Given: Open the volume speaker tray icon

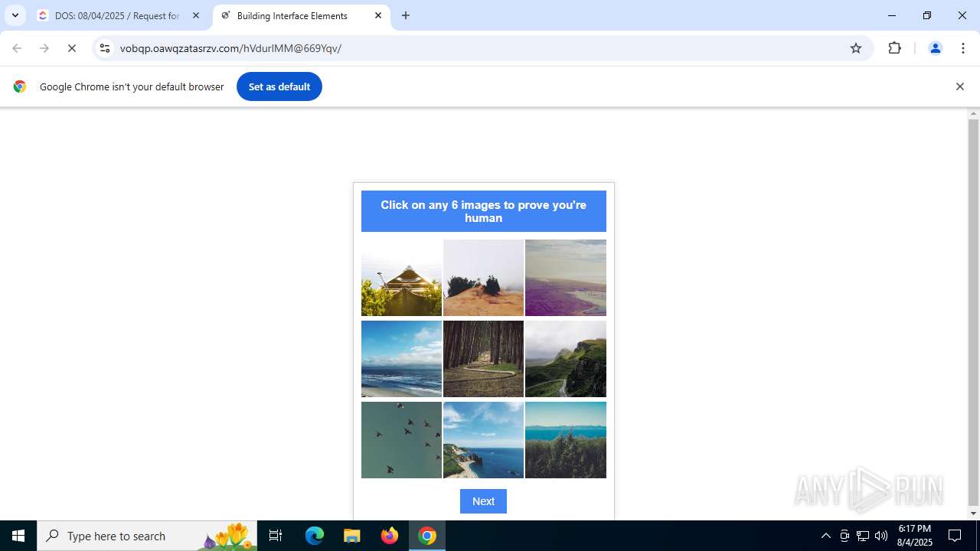Looking at the screenshot, I should (x=881, y=536).
